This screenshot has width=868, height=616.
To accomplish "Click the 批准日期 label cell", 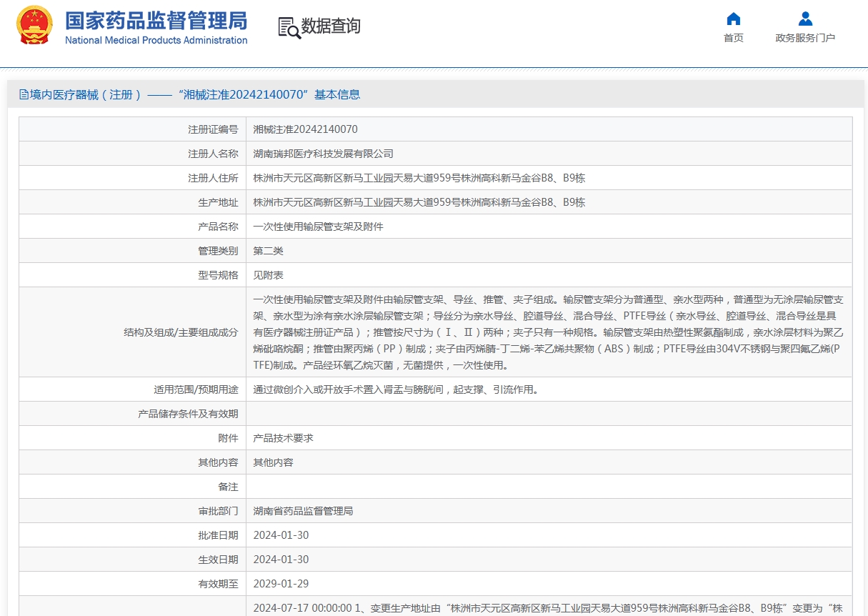I will (132, 535).
